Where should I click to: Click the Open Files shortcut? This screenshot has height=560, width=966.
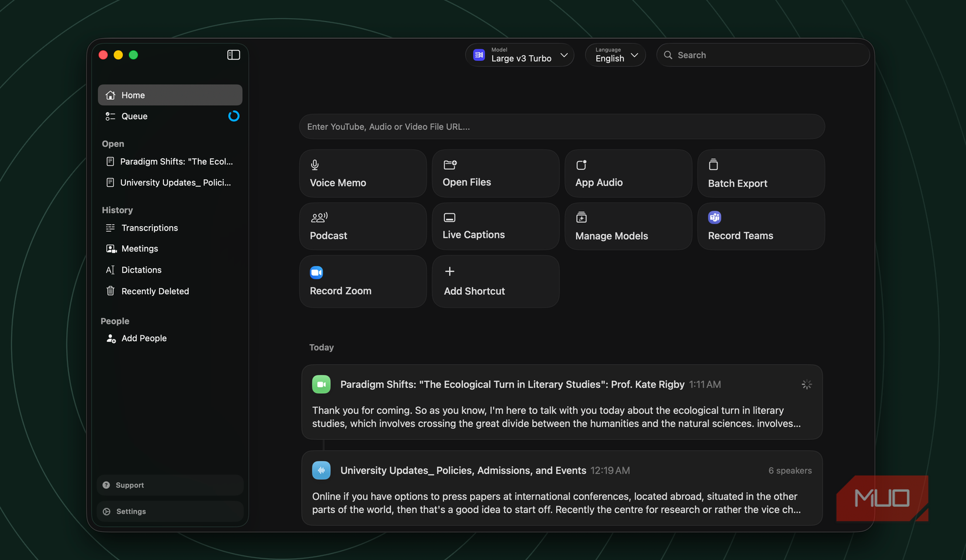(496, 173)
